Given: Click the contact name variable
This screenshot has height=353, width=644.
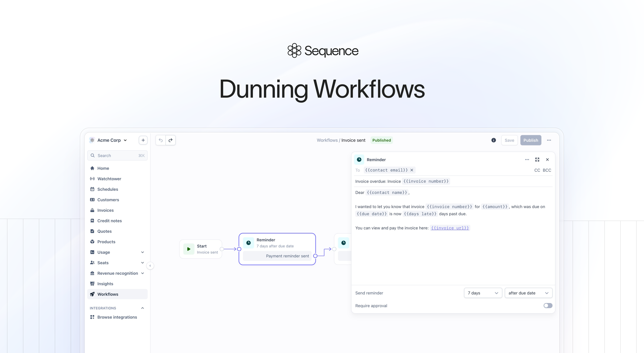Looking at the screenshot, I should [387, 193].
